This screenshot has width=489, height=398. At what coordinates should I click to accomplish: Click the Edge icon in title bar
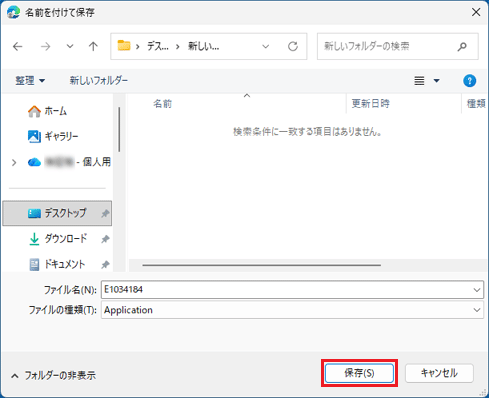[13, 12]
